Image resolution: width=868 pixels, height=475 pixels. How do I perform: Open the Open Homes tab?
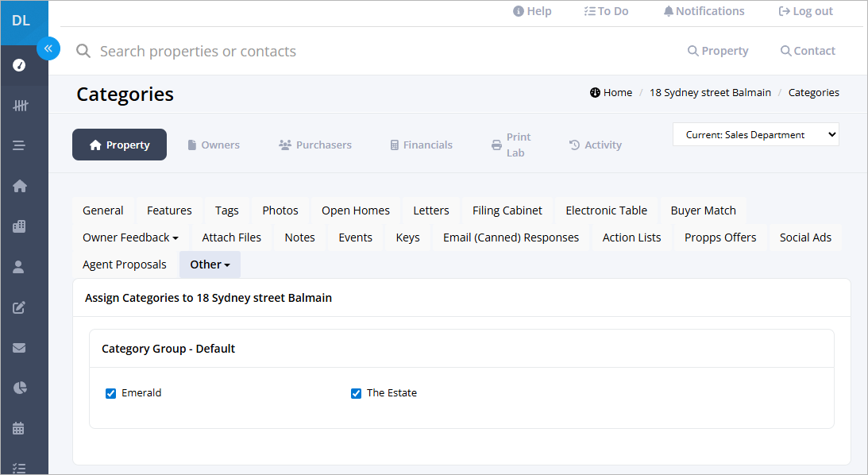point(356,210)
